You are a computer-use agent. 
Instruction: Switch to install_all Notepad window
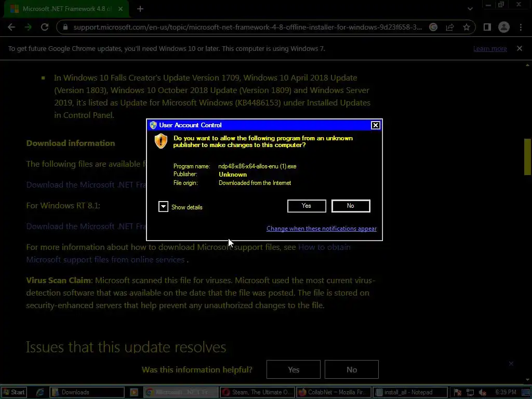[x=410, y=392]
